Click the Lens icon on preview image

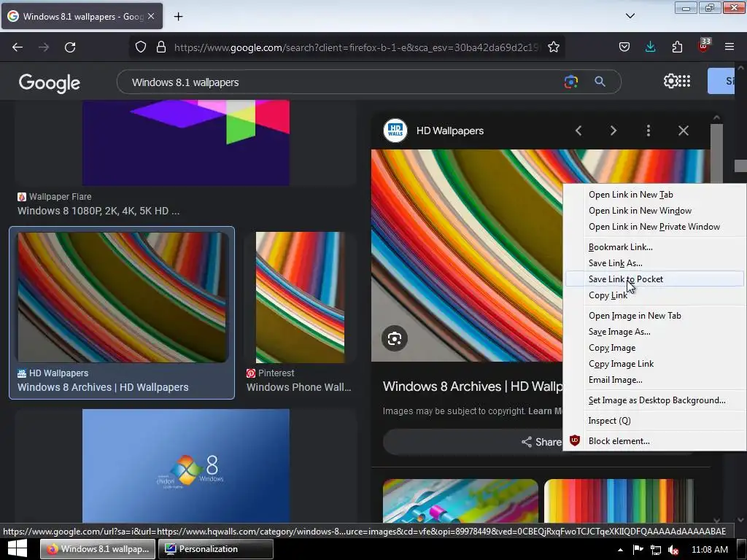[395, 338]
